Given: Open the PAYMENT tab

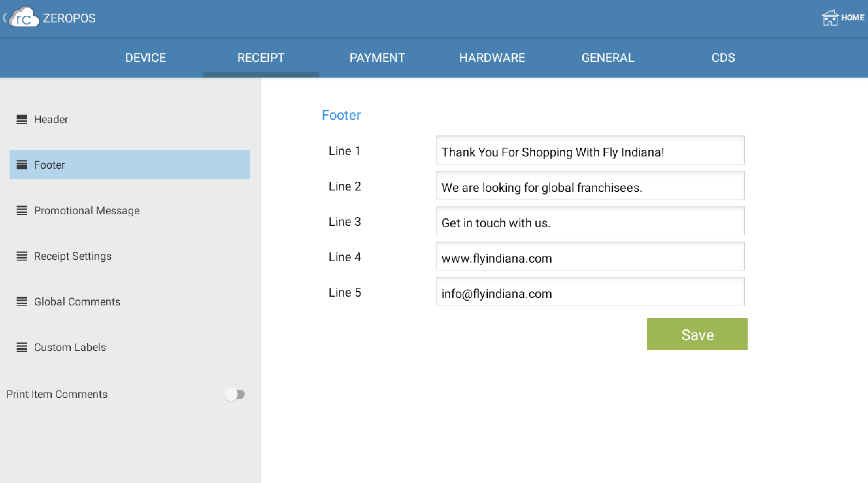Looking at the screenshot, I should point(377,58).
